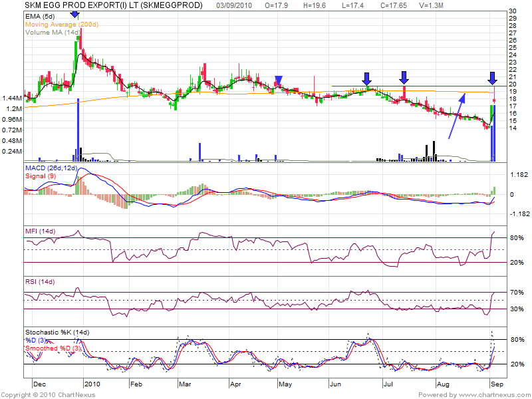The image size is (532, 399).
Task: Select the blue down arrow in late June
Action: point(367,78)
